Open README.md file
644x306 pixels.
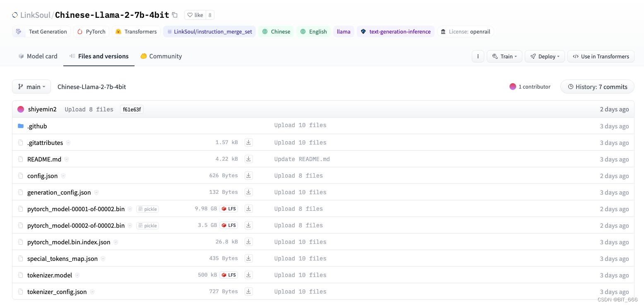click(x=44, y=159)
